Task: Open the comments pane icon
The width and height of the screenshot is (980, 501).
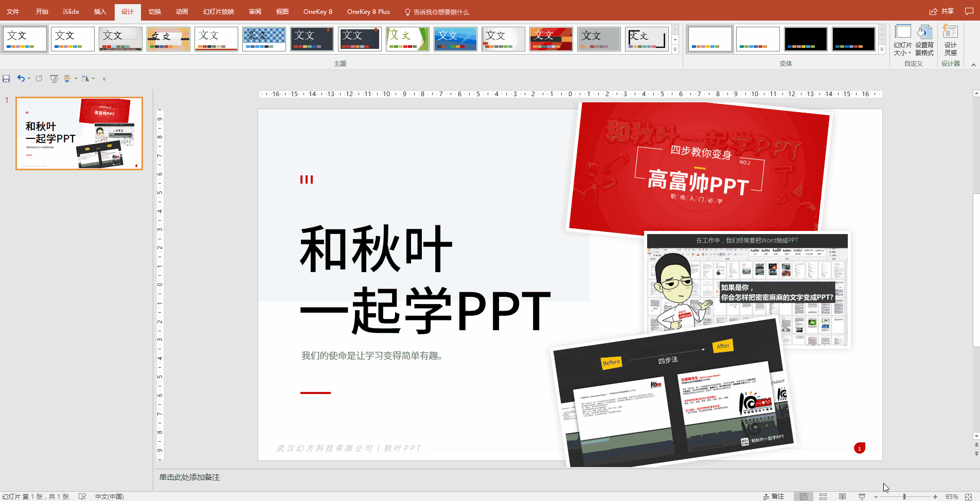Action: [x=969, y=11]
